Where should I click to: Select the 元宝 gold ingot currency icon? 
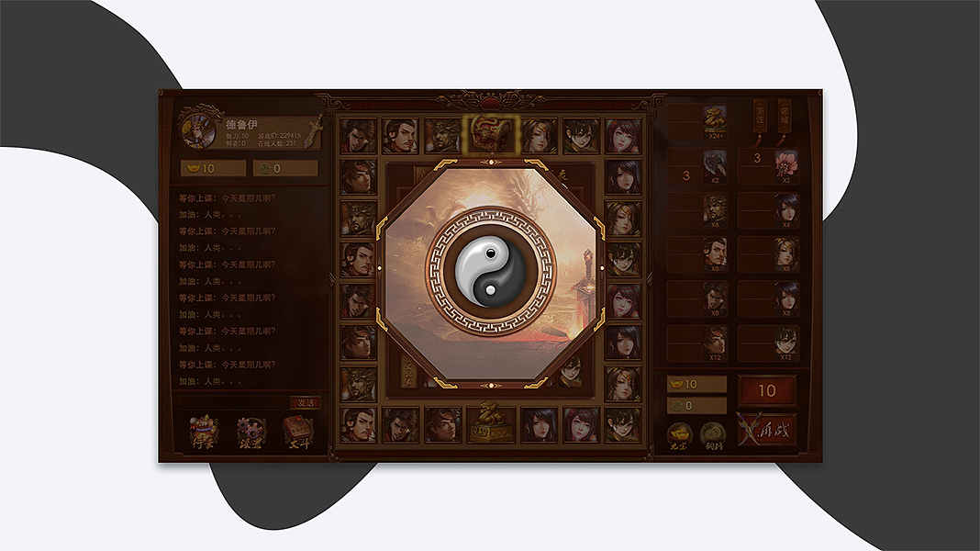pyautogui.click(x=679, y=436)
